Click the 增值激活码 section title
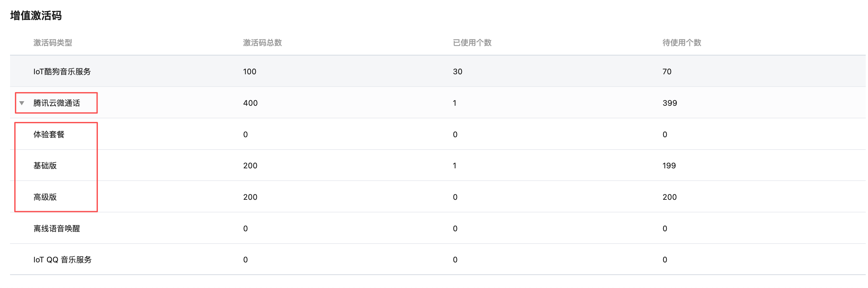The height and width of the screenshot is (288, 868). click(x=36, y=16)
